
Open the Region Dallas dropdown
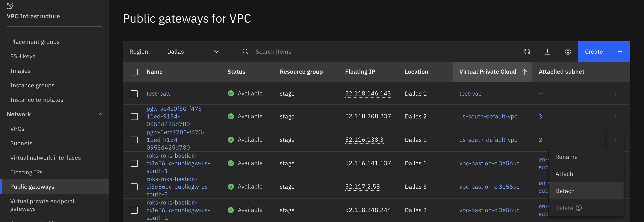point(193,52)
